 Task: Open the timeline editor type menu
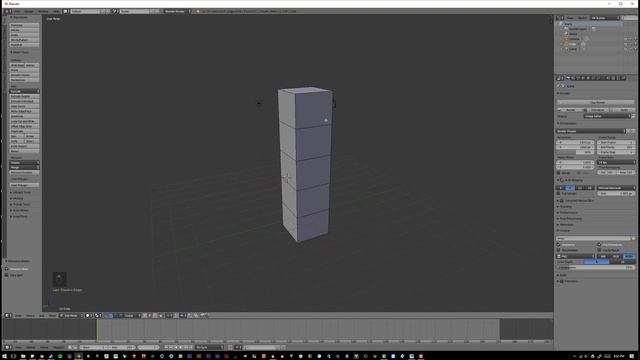tap(8, 347)
